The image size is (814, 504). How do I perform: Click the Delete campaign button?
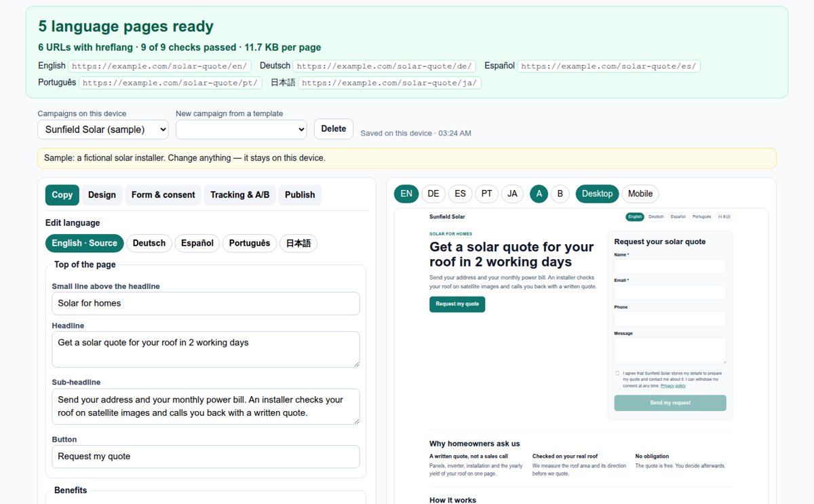coord(333,129)
